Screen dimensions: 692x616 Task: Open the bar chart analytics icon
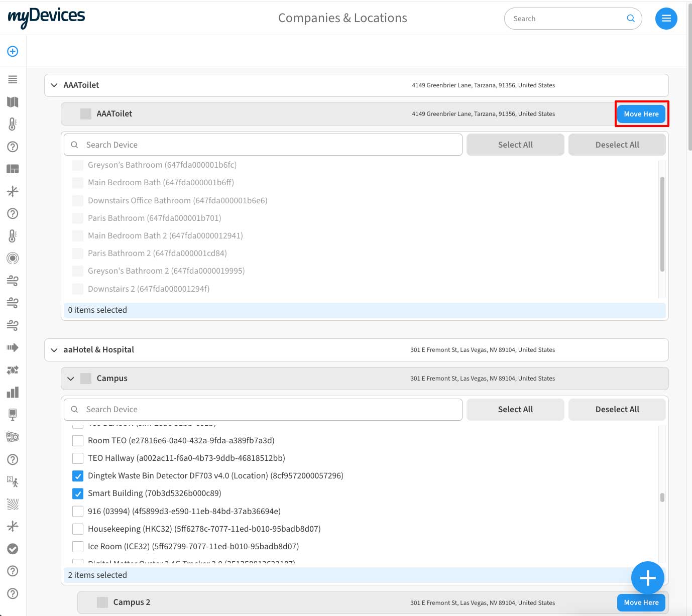tap(13, 392)
